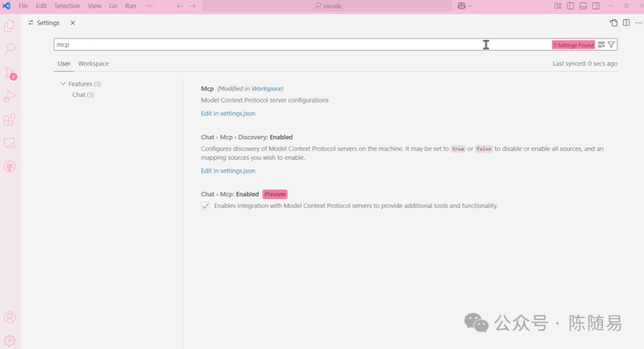Open the Run menu
Viewport: 644px width, 349px height.
coord(131,6)
